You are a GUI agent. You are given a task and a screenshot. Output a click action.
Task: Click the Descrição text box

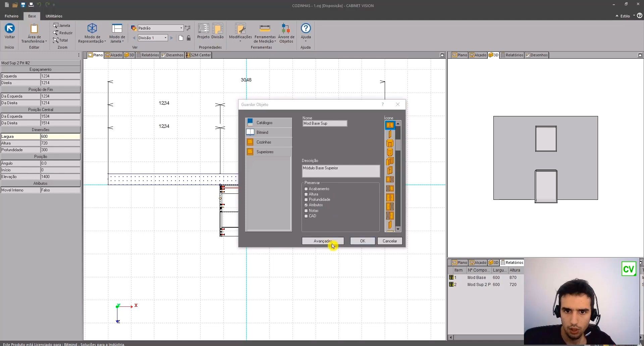tap(341, 171)
